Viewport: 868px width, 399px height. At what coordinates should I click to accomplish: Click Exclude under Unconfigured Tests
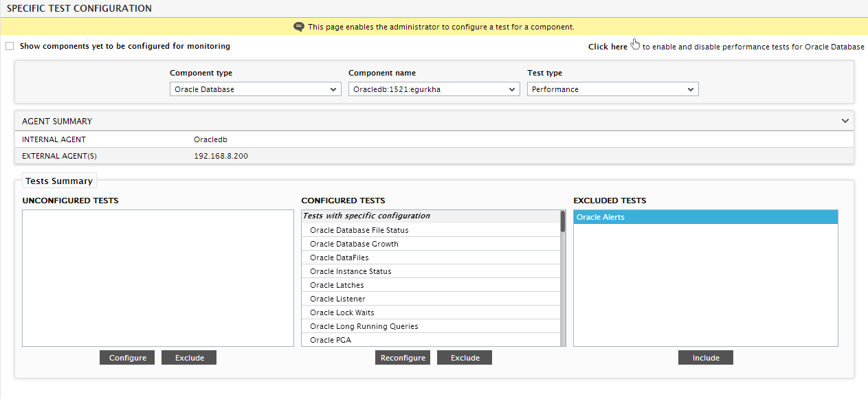coord(189,358)
